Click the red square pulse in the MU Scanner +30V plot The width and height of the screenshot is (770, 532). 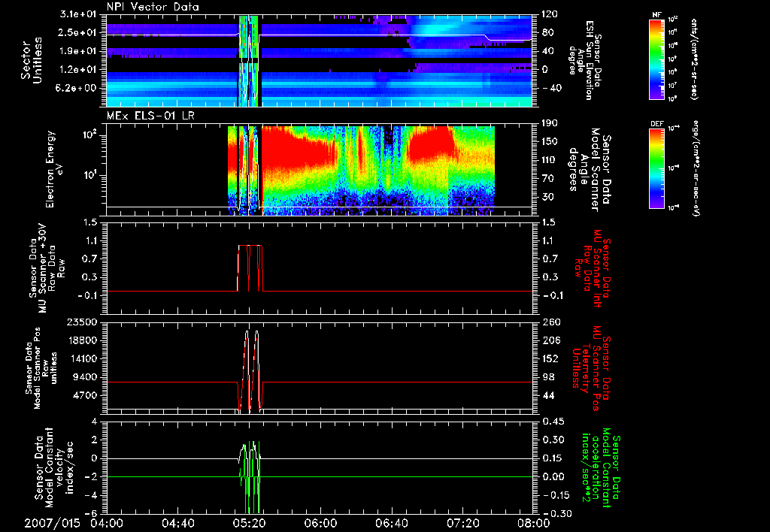[x=250, y=268]
